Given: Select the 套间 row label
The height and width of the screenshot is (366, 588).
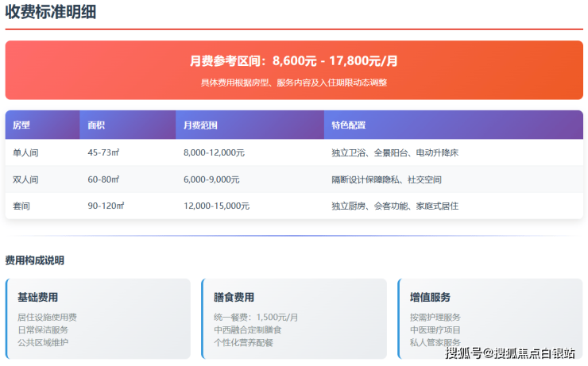Looking at the screenshot, I should tap(21, 206).
